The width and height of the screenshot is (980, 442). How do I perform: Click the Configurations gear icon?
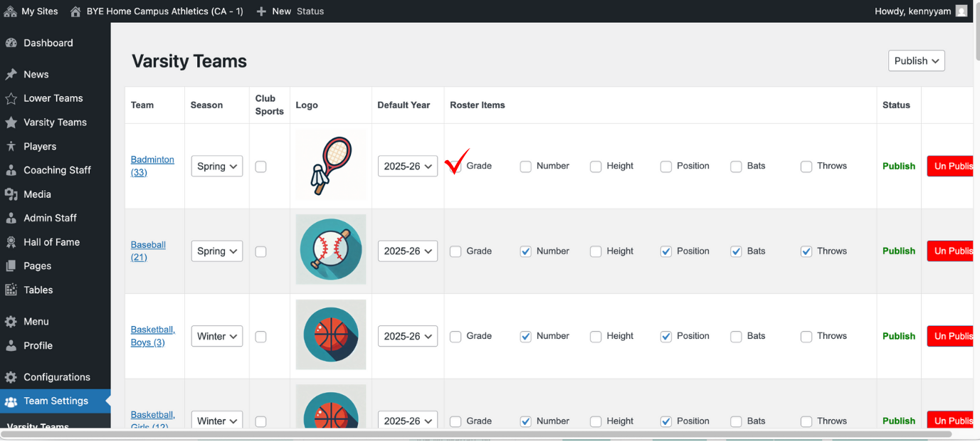point(11,377)
